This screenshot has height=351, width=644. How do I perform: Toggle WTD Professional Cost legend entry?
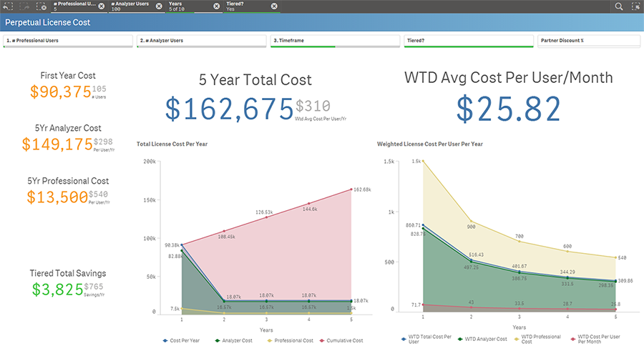(x=537, y=339)
